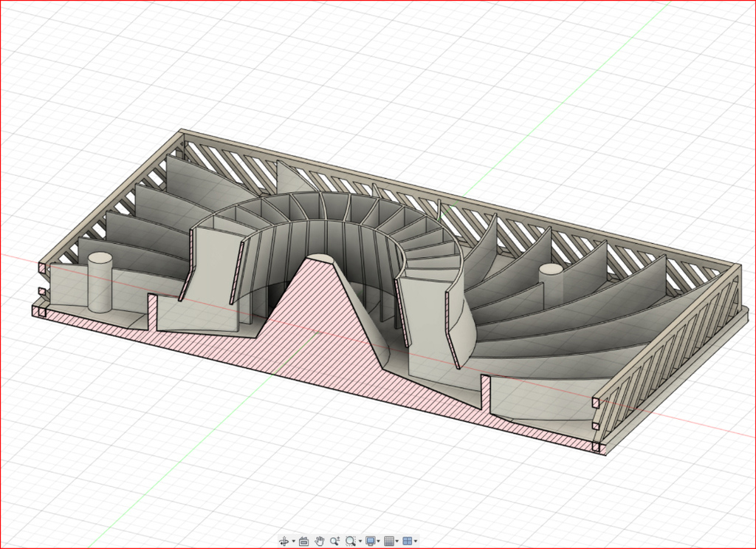Select the Zoom magnifier tool

click(x=335, y=541)
